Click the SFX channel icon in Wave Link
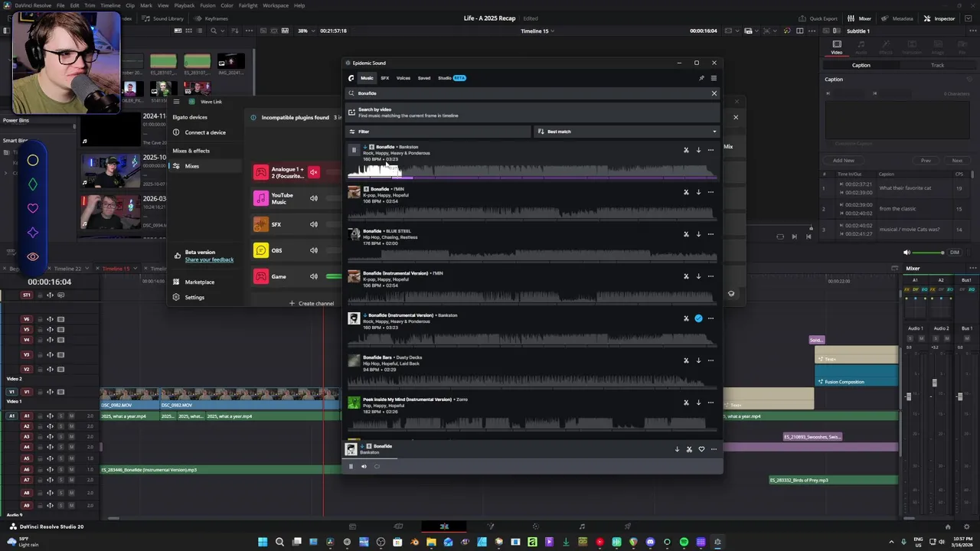This screenshot has width=980, height=551. 261,224
